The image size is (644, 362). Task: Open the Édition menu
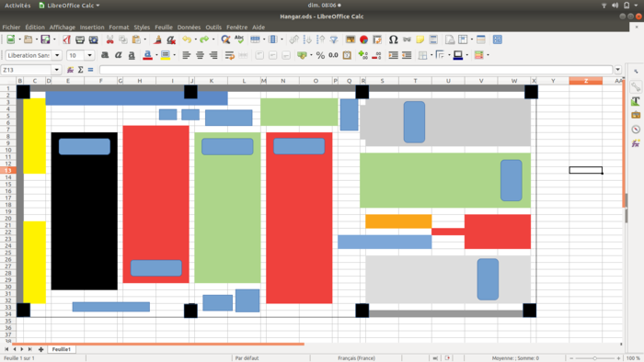(35, 27)
